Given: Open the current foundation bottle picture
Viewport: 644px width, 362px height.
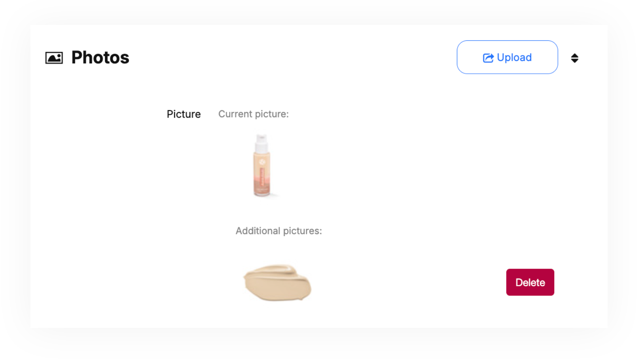Looking at the screenshot, I should tap(261, 165).
